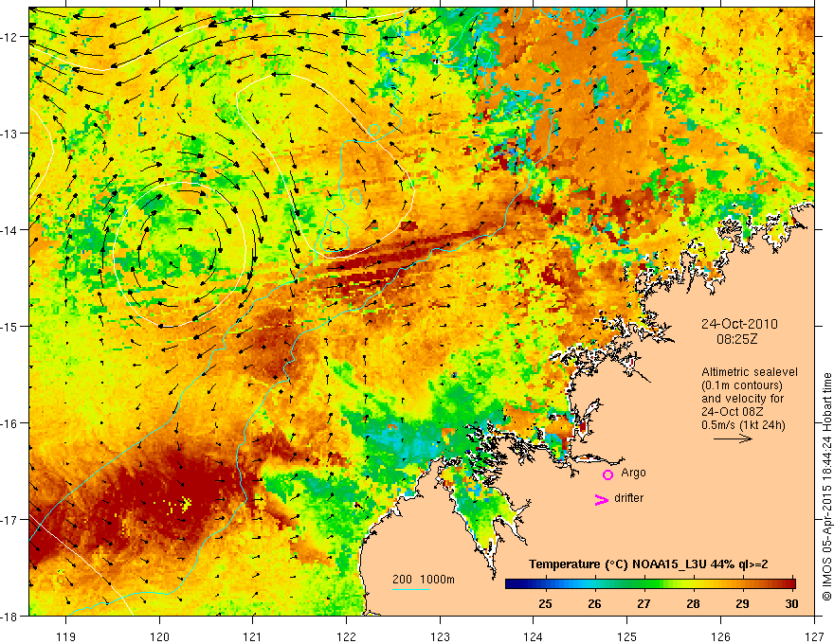Click the '-13' latitude axis label
The image size is (834, 644).
[9, 134]
